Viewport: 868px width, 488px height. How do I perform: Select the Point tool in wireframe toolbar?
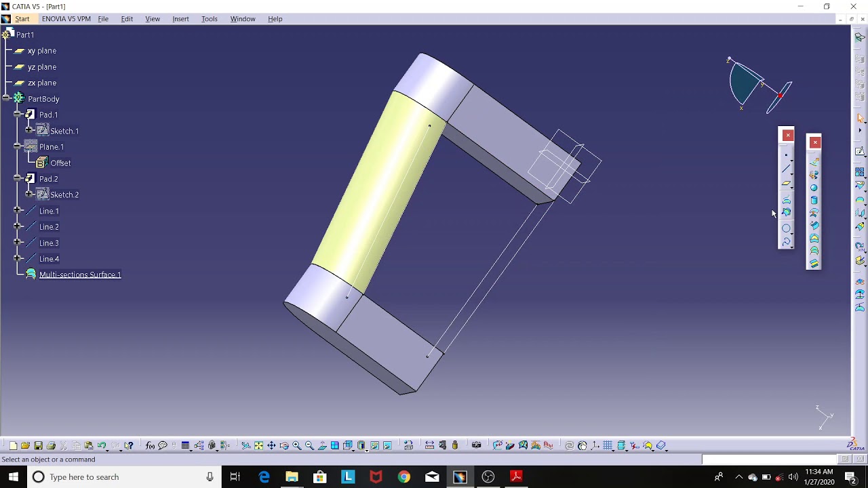787,155
